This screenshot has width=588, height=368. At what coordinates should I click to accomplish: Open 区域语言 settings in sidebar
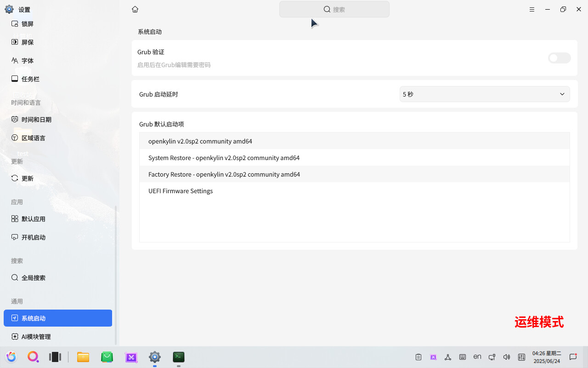(58, 138)
